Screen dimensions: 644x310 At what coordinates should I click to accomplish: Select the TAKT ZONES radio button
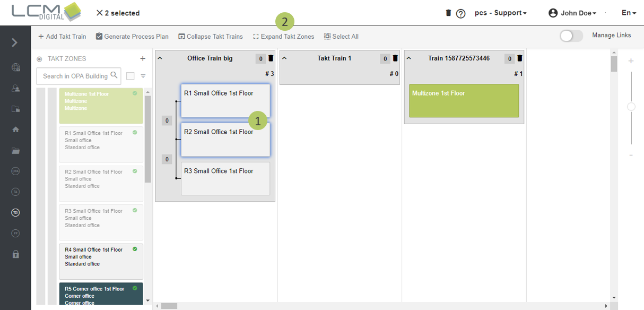[x=39, y=59]
